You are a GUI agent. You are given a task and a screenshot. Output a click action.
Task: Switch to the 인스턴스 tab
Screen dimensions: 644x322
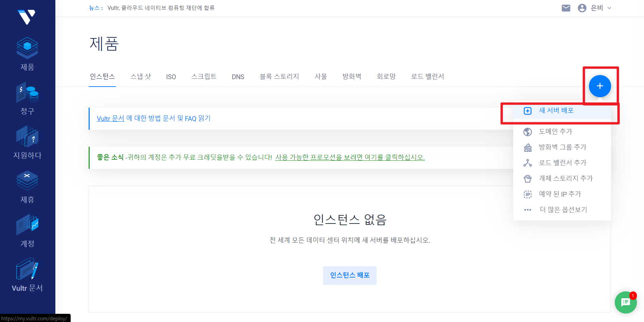point(102,77)
